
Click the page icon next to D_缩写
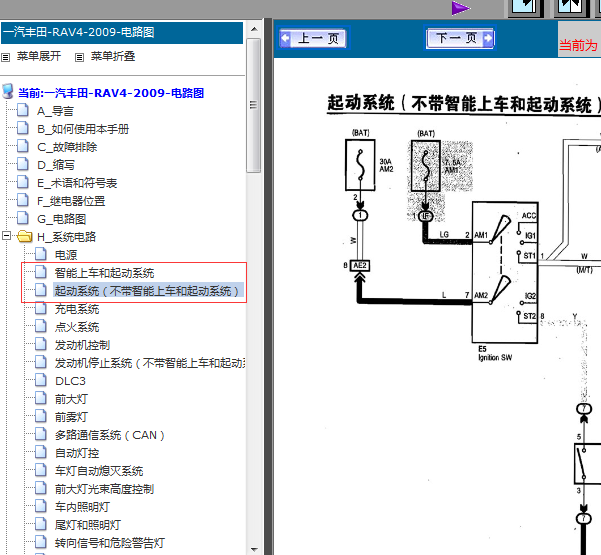point(23,164)
